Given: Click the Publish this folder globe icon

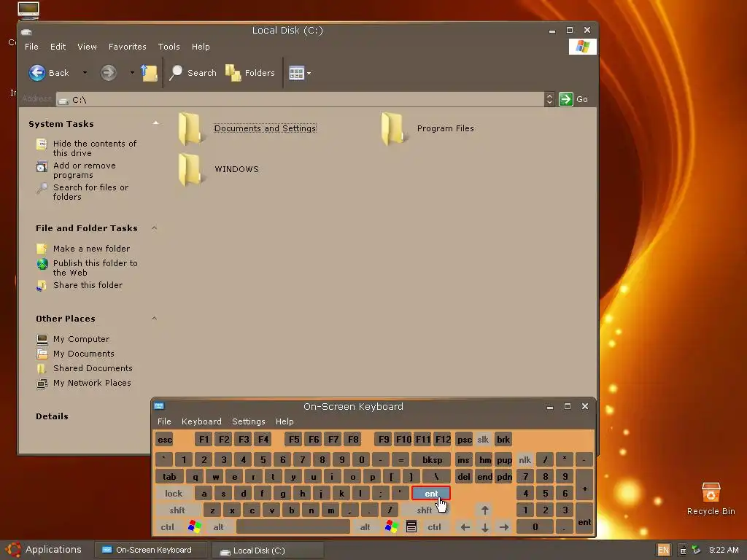Looking at the screenshot, I should [42, 264].
